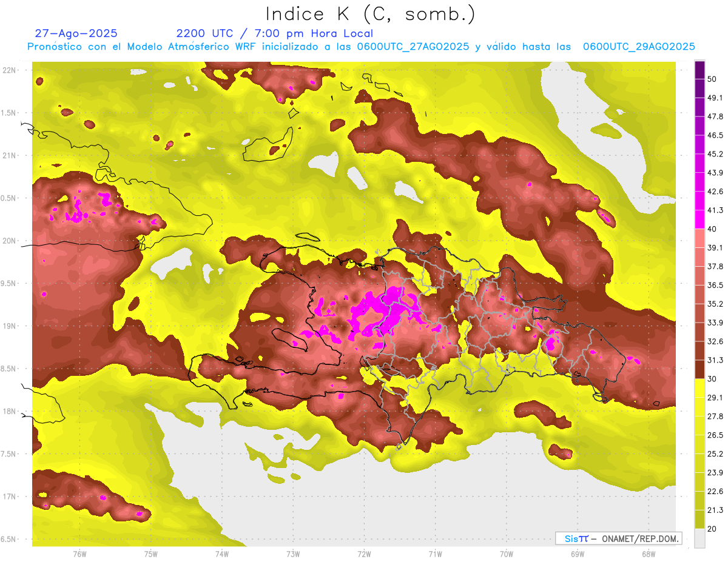Select the "76W" longitude axis label
The width and height of the screenshot is (728, 562).
click(79, 554)
